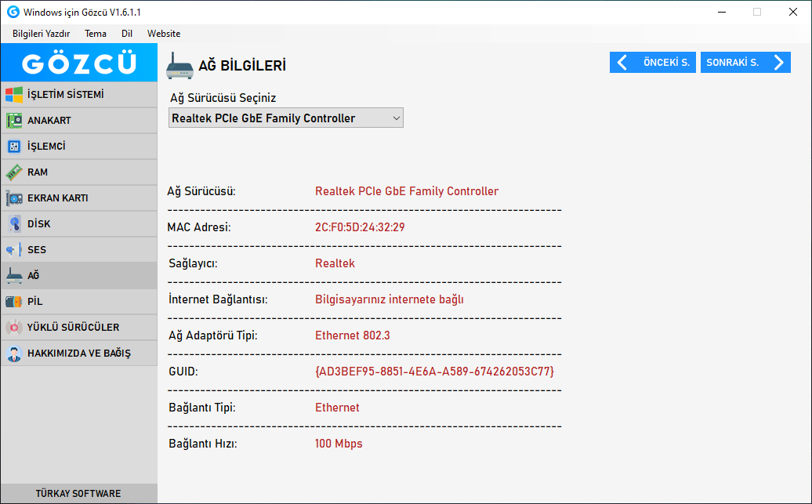Click the 100 Mbps connection speed value
The height and width of the screenshot is (504, 812).
339,444
